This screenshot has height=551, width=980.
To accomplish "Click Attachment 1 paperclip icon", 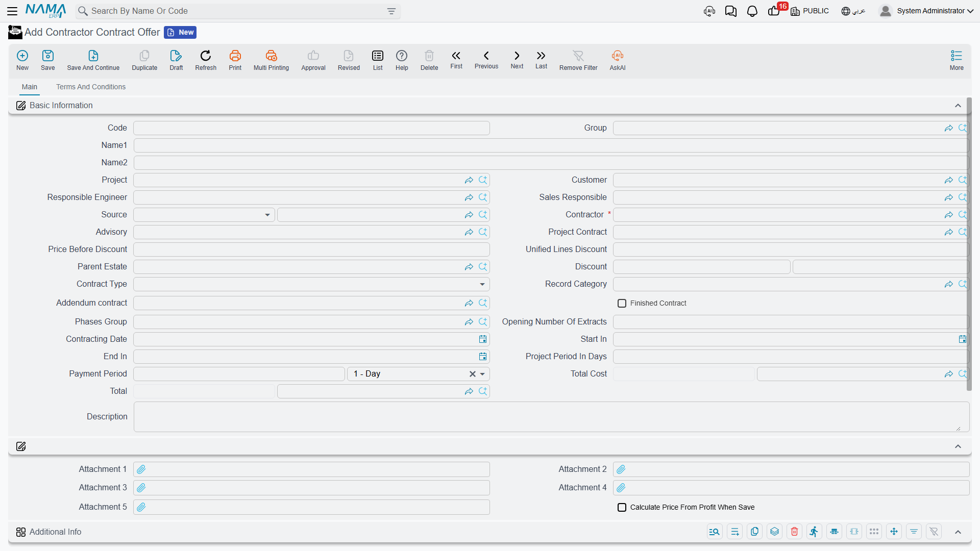I will 141,469.
